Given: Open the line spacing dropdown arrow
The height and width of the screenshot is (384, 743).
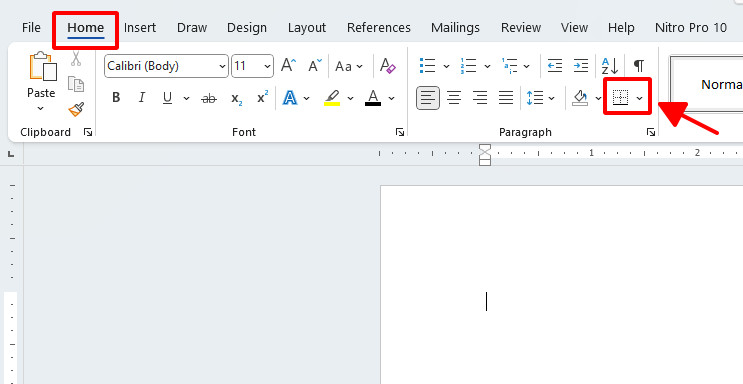Looking at the screenshot, I should click(552, 99).
